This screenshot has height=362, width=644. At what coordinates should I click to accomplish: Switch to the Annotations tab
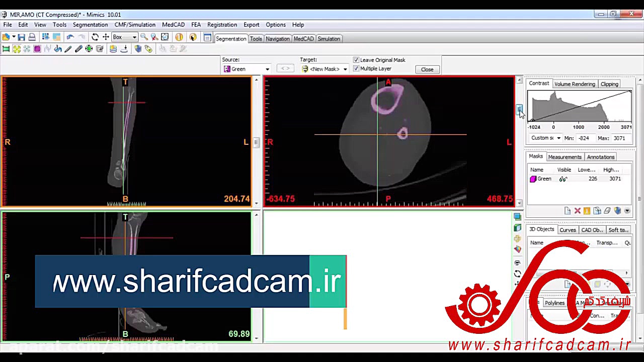[601, 157]
